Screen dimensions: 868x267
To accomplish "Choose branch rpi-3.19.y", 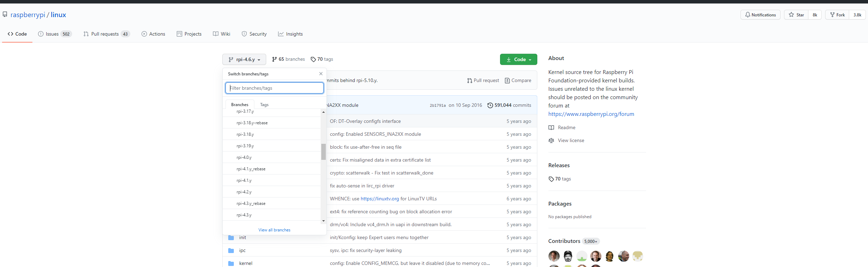I will tap(272, 146).
